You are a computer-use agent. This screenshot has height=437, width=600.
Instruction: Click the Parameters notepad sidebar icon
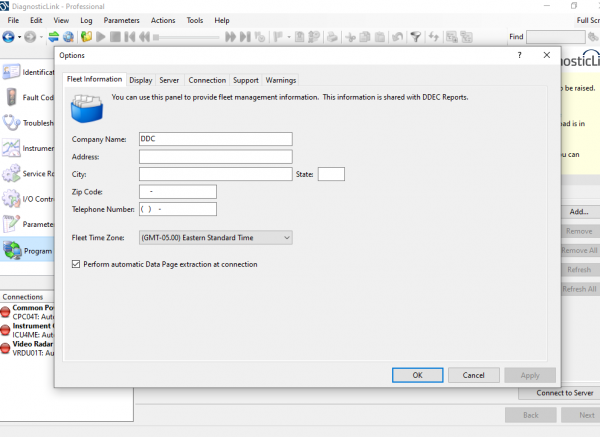(x=11, y=224)
